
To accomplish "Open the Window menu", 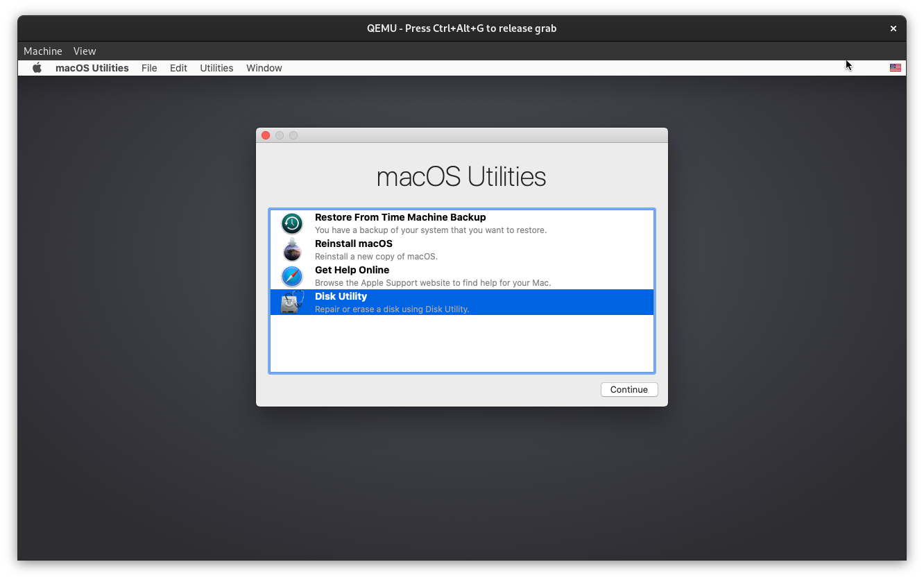I will coord(264,67).
